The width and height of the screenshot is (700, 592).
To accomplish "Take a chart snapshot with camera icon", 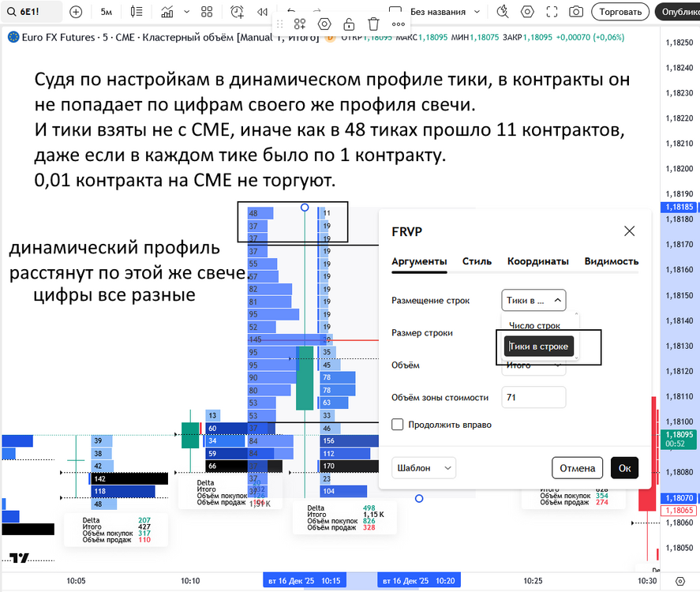I will pos(576,12).
